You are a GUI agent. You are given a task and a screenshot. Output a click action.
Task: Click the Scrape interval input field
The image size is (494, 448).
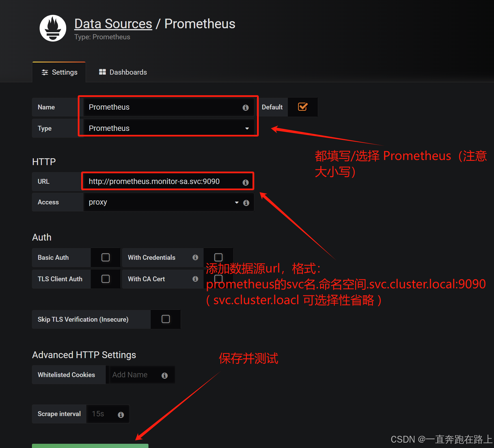click(x=108, y=414)
